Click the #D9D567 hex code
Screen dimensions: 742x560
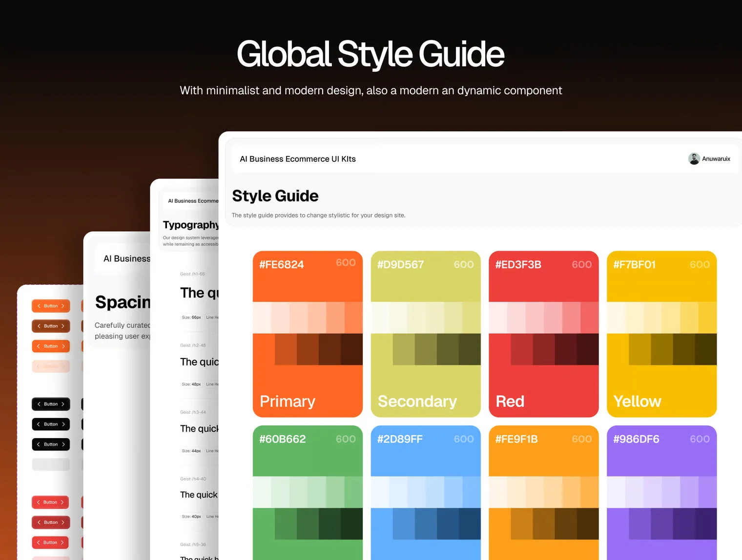click(400, 264)
